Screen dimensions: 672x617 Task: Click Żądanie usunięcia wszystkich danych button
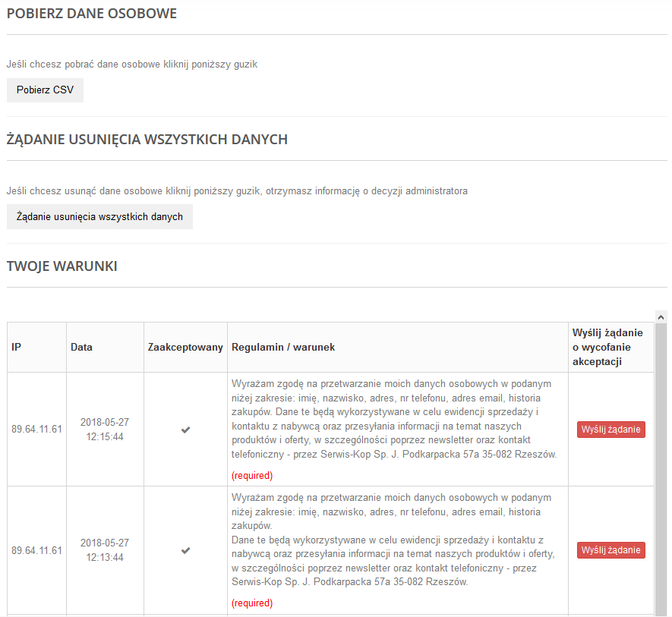coord(99,217)
